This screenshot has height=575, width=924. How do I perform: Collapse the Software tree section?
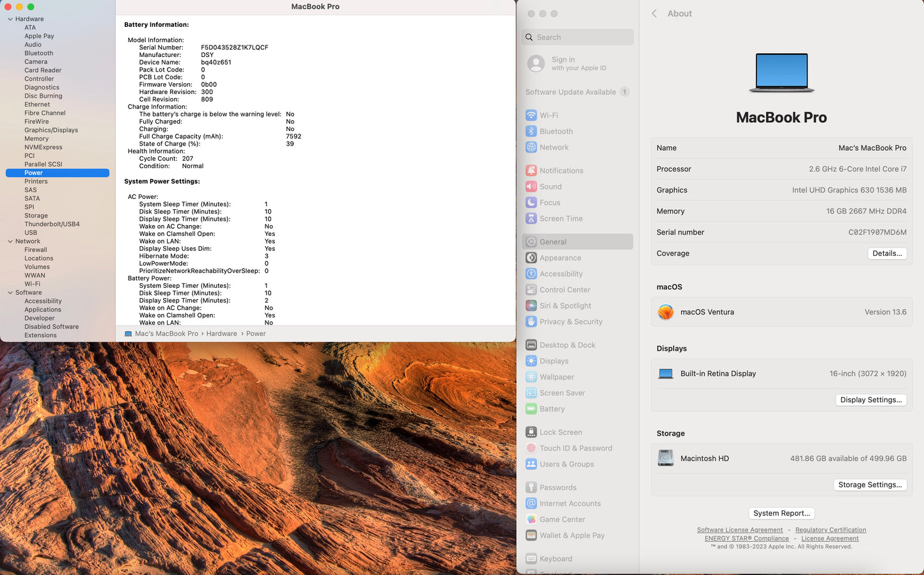pos(10,292)
